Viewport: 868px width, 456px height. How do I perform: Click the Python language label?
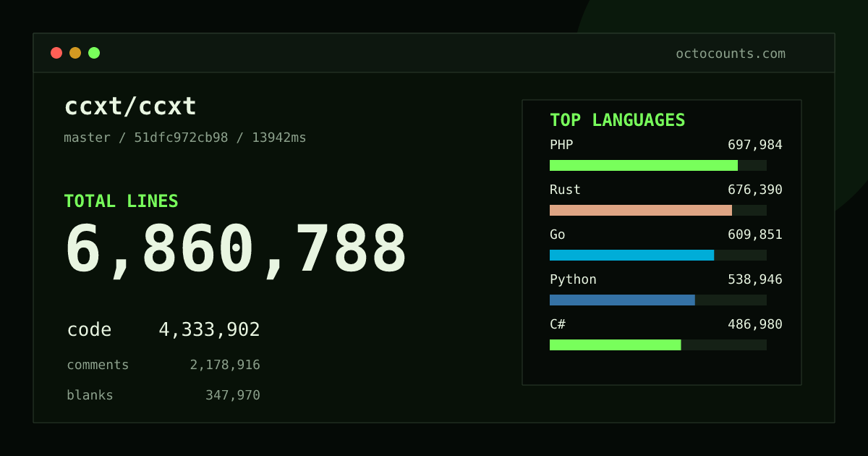(x=573, y=279)
